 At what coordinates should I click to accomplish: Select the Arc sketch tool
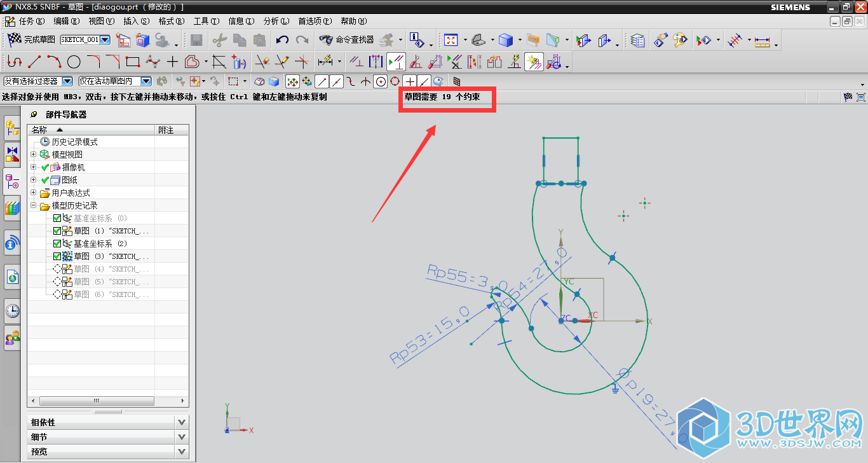(54, 62)
